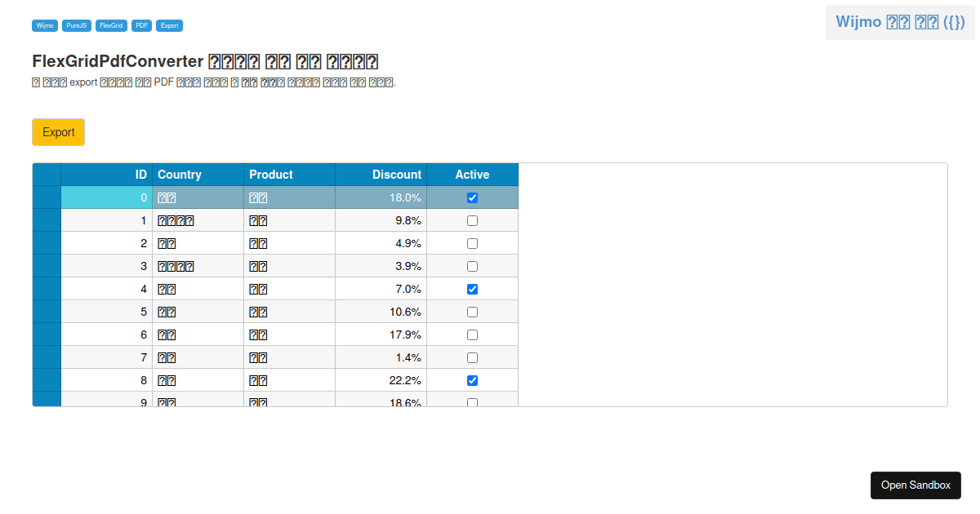The height and width of the screenshot is (514, 980).
Task: Enable the Active checkbox for row 6
Action: (x=472, y=335)
